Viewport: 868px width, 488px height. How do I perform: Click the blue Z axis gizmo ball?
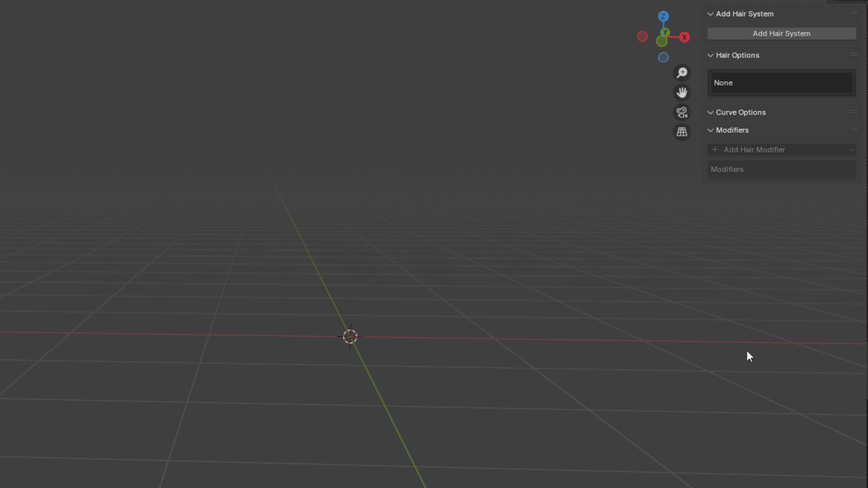coord(663,16)
